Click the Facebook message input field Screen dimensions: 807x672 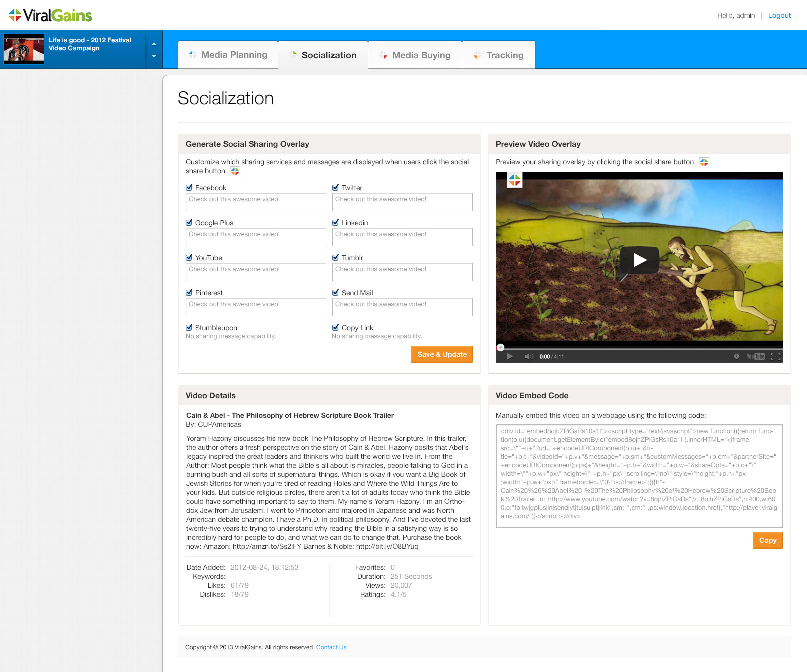click(x=256, y=202)
